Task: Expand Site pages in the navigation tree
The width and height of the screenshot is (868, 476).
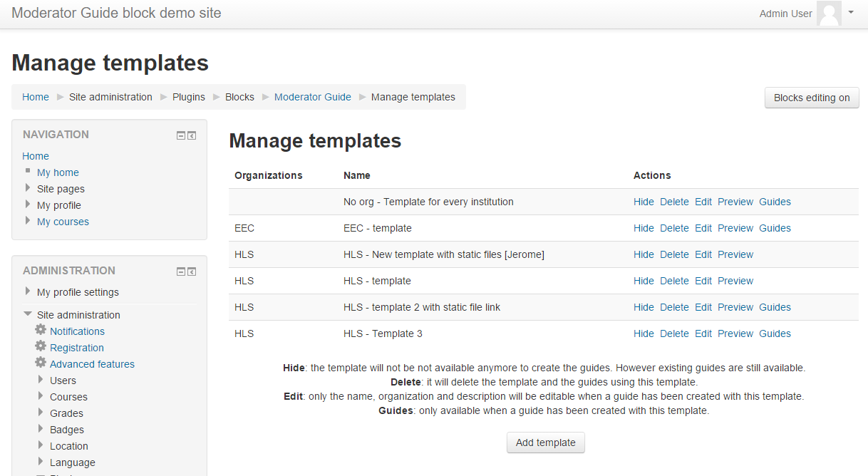Action: coord(27,188)
